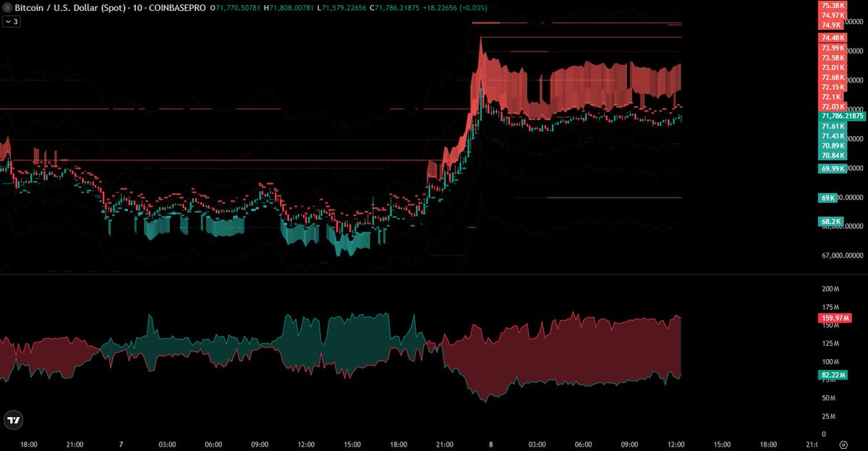868x451 pixels.
Task: Select the 70.89K green price label
Action: pyautogui.click(x=833, y=146)
